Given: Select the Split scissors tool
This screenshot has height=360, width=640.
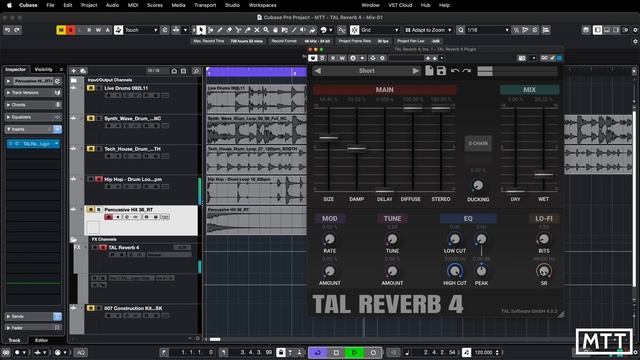Looking at the screenshot, I should click(x=238, y=30).
